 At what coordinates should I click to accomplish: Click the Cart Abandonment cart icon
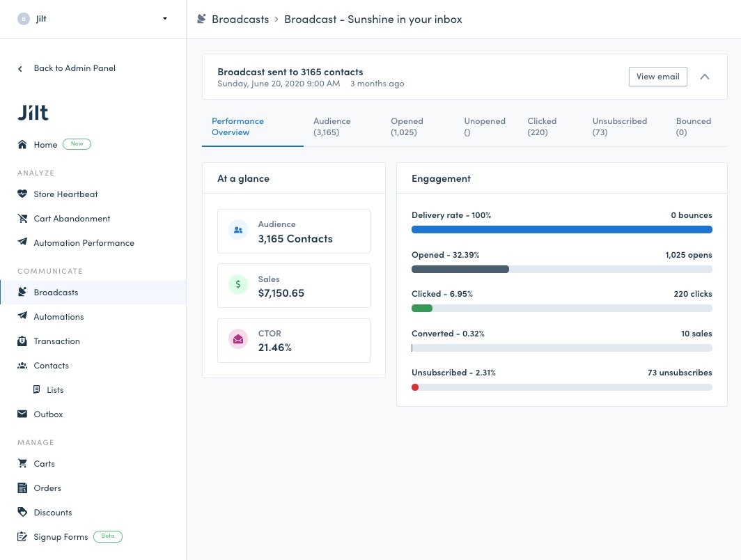tap(22, 218)
